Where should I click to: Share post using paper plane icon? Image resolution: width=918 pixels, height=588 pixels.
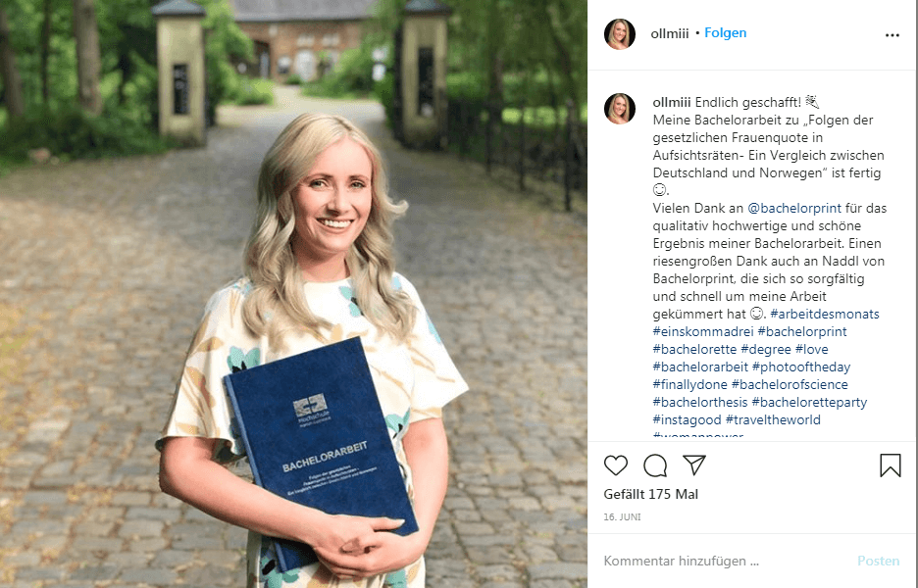point(694,465)
